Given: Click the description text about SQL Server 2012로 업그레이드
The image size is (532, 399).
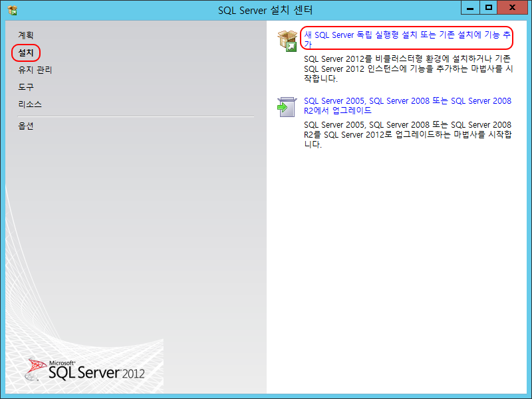Looking at the screenshot, I should click(x=408, y=135).
